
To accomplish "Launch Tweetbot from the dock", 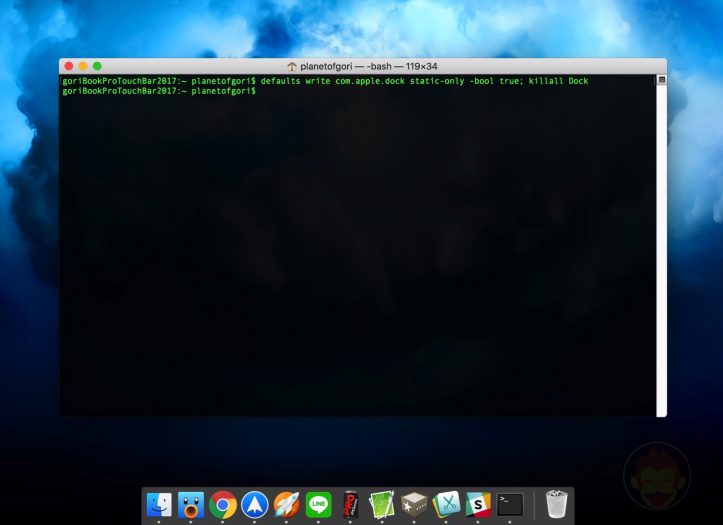I will pyautogui.click(x=191, y=504).
